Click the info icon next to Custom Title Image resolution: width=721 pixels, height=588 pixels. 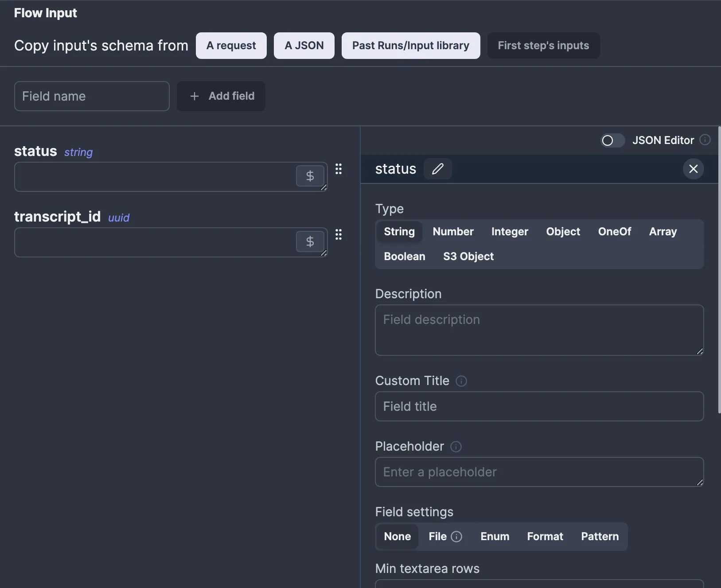pos(461,381)
